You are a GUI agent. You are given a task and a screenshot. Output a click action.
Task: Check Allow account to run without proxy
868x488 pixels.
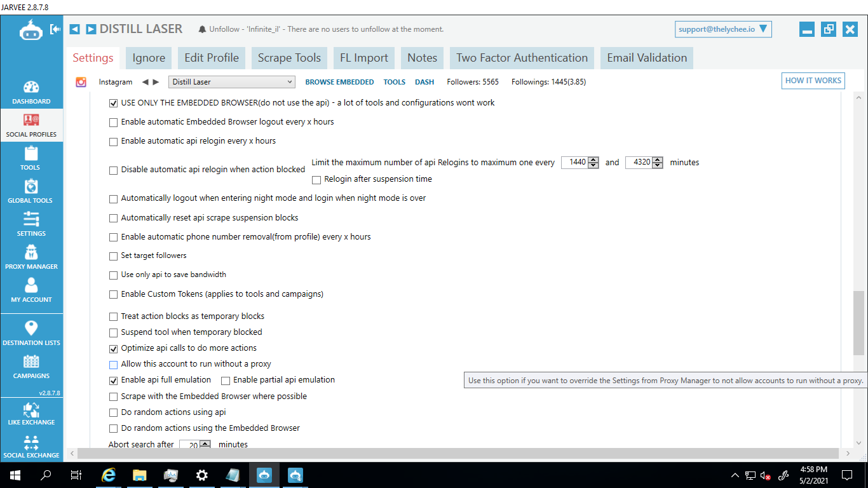pyautogui.click(x=114, y=365)
